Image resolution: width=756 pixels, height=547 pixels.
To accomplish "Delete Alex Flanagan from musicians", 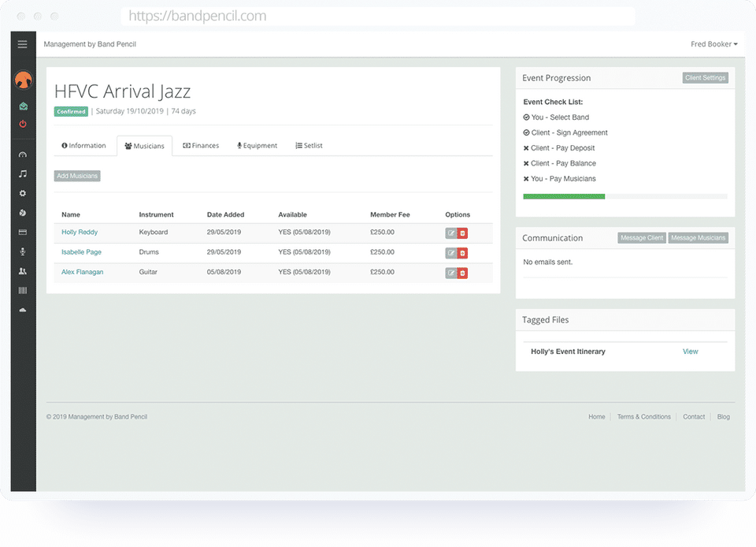I will (x=462, y=273).
